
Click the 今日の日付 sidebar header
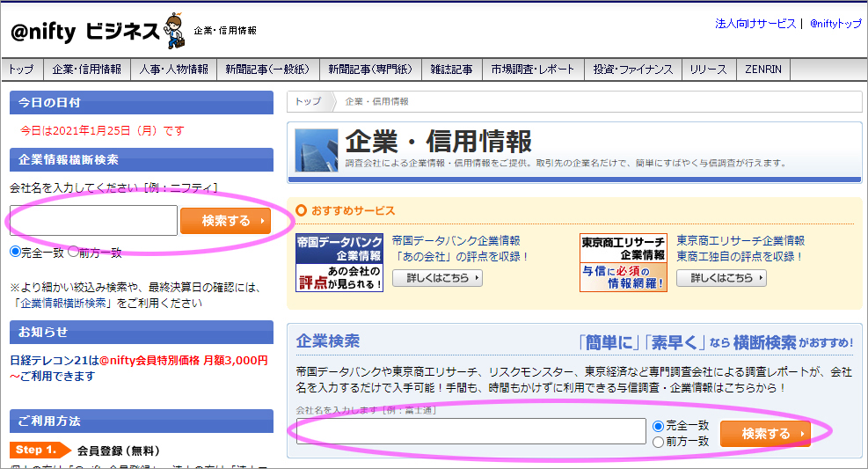(142, 102)
